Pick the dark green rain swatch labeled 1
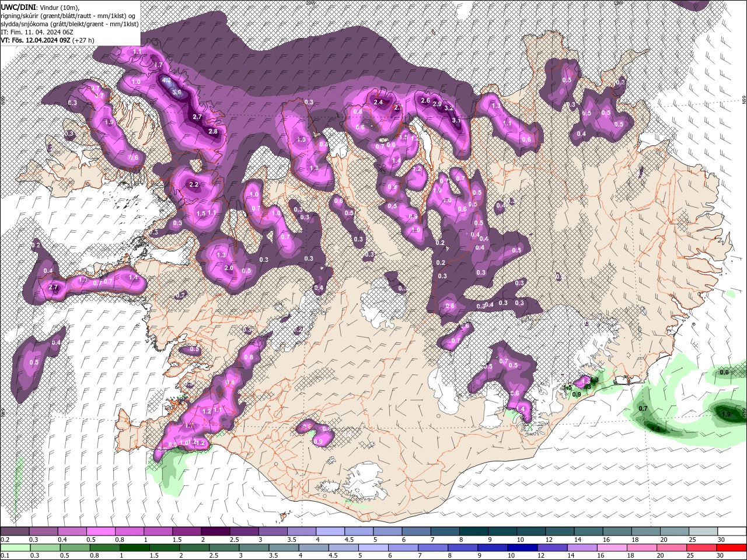This screenshot has width=747, height=560. pyautogui.click(x=134, y=548)
